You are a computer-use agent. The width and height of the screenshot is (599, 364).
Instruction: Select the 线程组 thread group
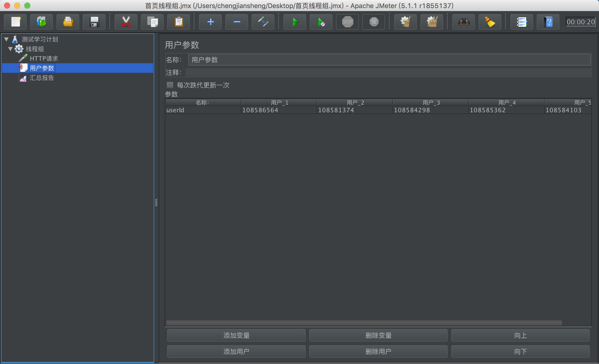tap(35, 49)
